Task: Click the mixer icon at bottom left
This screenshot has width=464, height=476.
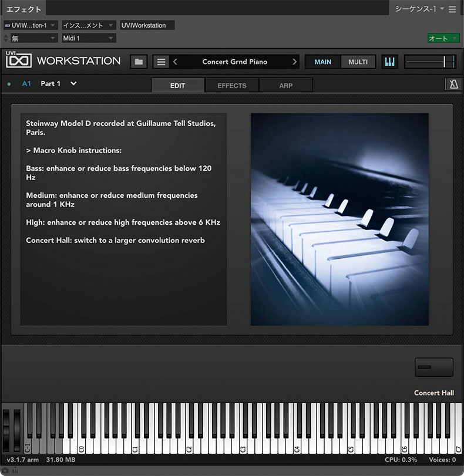Action: click(x=15, y=470)
